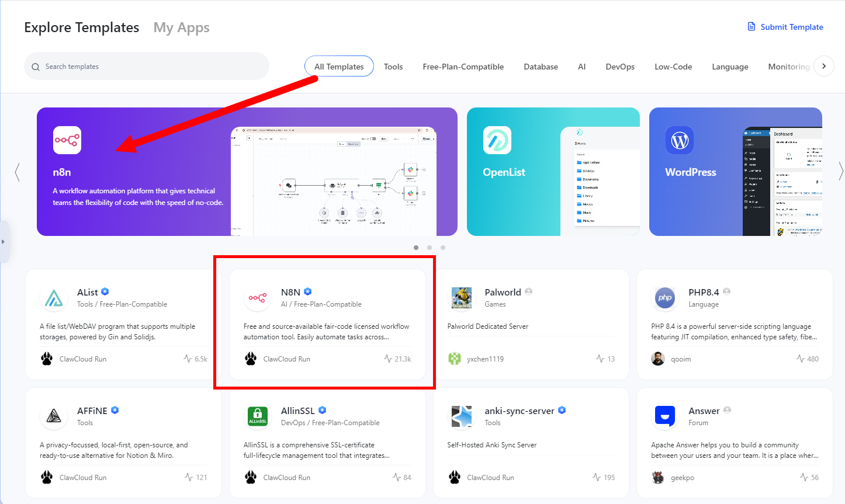Click the grey badge next to PHP8.4
Screen dimensions: 845x504
coord(727,291)
